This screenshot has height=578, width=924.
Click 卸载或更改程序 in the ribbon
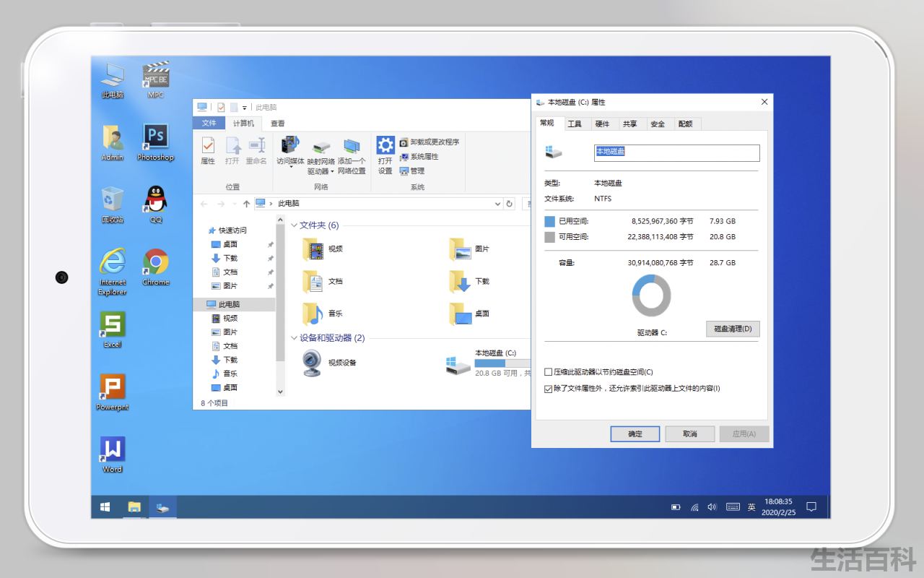(x=429, y=142)
